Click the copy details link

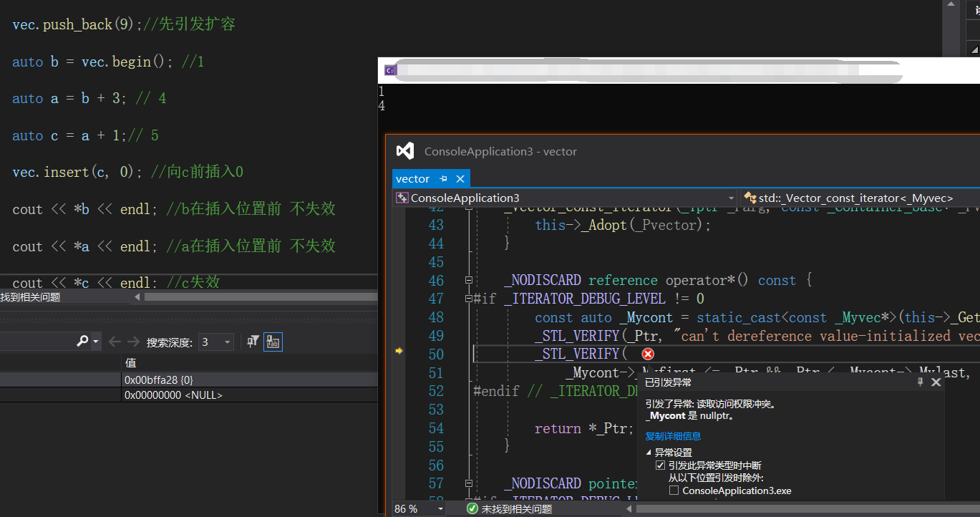tap(672, 436)
